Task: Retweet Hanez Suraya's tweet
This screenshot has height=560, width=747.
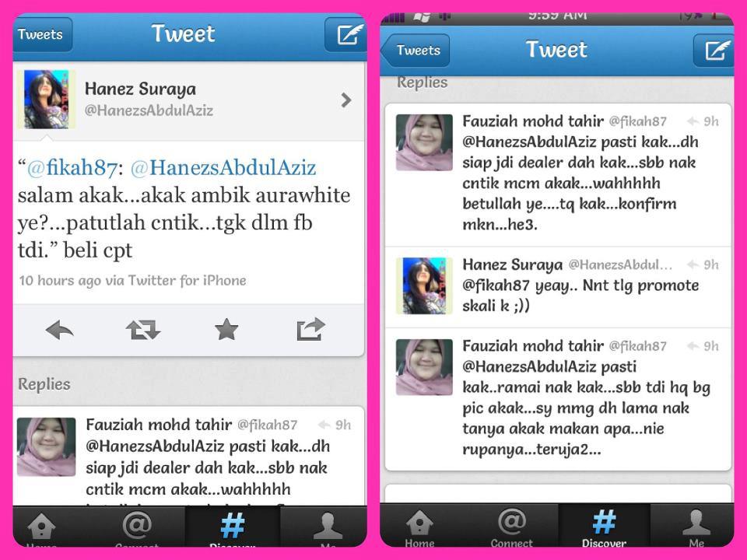Action: [143, 330]
